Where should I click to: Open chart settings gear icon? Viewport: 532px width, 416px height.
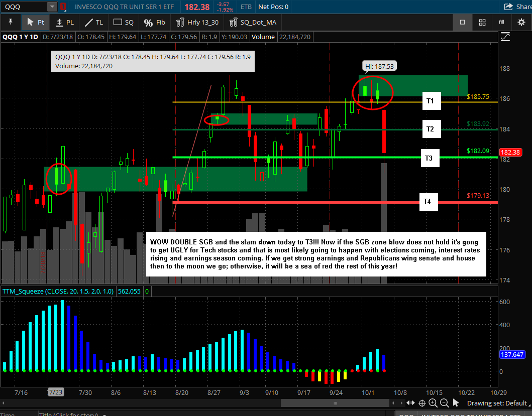tap(521, 22)
